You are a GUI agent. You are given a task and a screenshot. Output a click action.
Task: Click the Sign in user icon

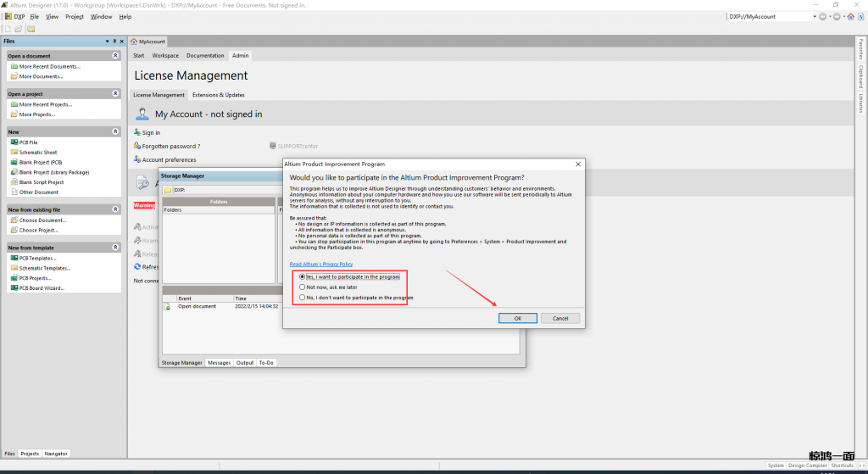click(136, 133)
